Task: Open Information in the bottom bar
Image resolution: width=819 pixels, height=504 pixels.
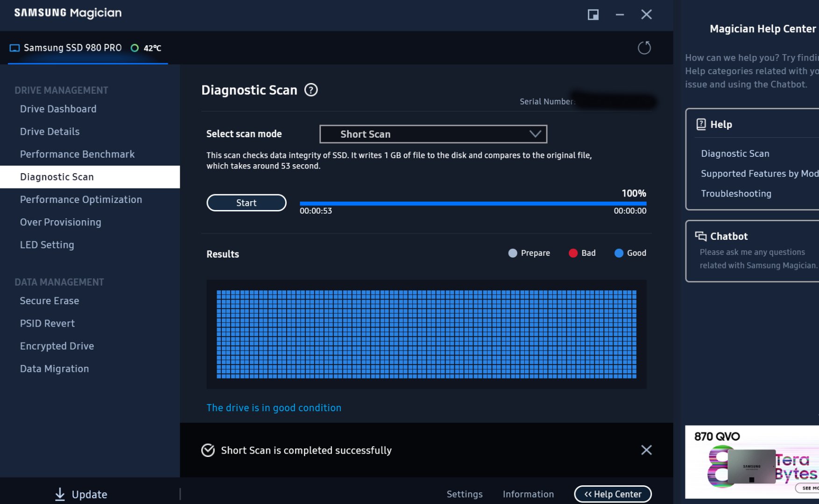Action: click(529, 494)
